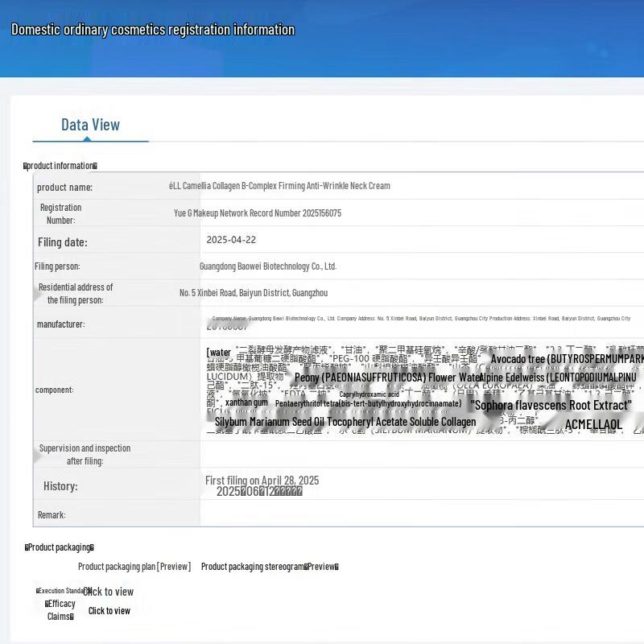Click the 'product information' section heading

[60, 166]
